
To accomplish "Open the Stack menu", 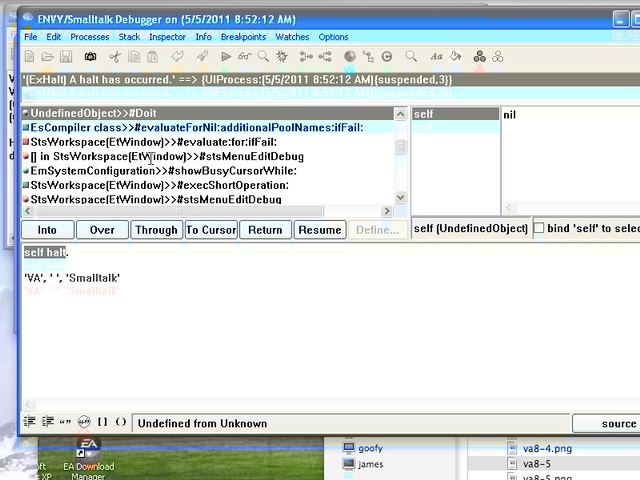I will tap(129, 37).
